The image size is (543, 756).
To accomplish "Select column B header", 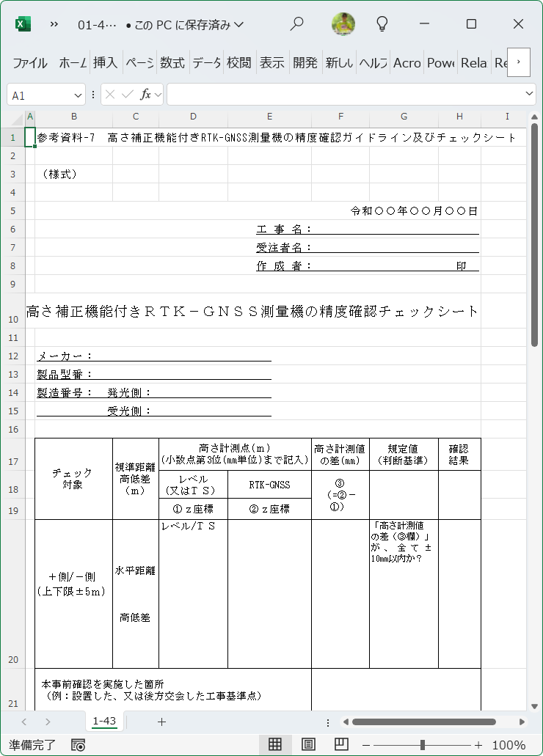I will coord(74,116).
